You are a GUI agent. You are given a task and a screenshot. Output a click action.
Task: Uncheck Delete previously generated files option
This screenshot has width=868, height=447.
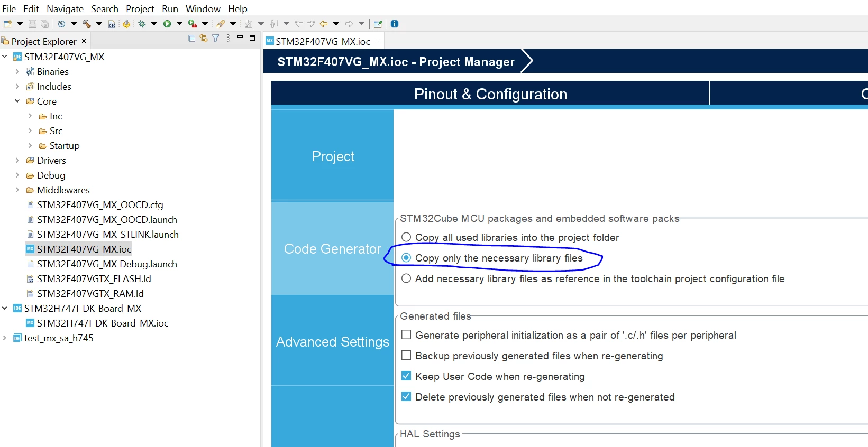(406, 396)
